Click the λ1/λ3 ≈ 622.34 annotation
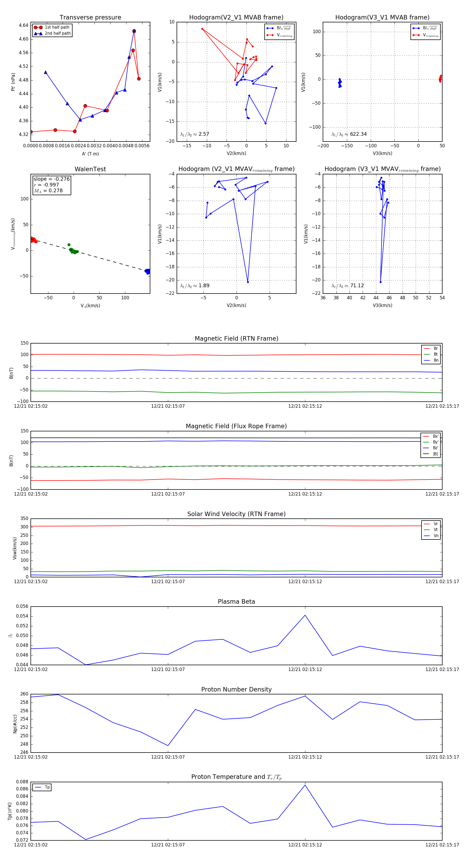Screen dimensions: 473x868 349,134
